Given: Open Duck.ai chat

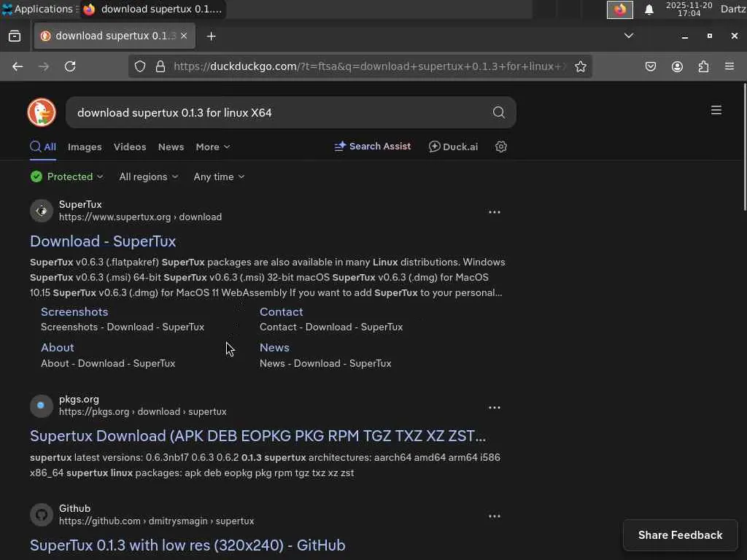Looking at the screenshot, I should (453, 147).
